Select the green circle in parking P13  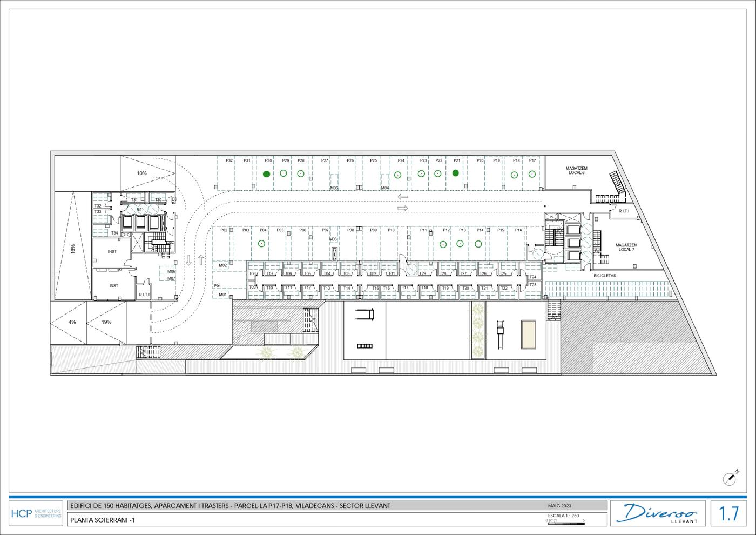tap(461, 244)
